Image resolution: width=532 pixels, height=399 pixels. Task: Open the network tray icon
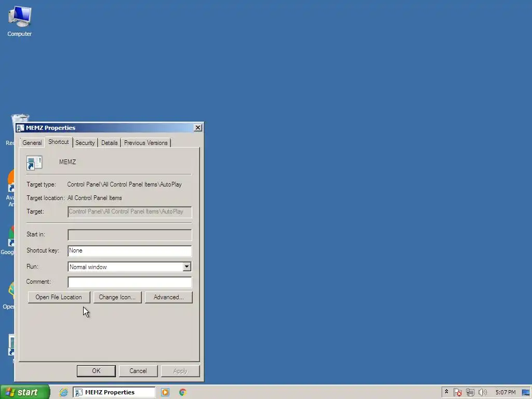pos(470,392)
